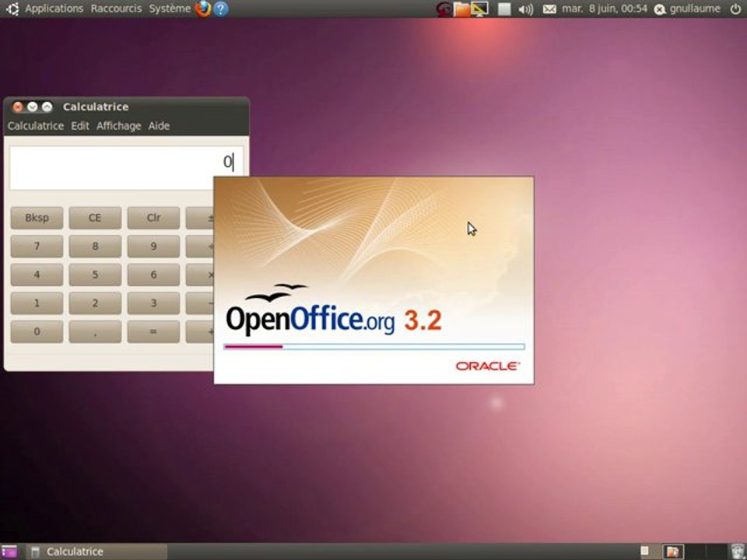Click small notification icon in bottom panel
This screenshot has height=560, width=747.
click(x=644, y=551)
